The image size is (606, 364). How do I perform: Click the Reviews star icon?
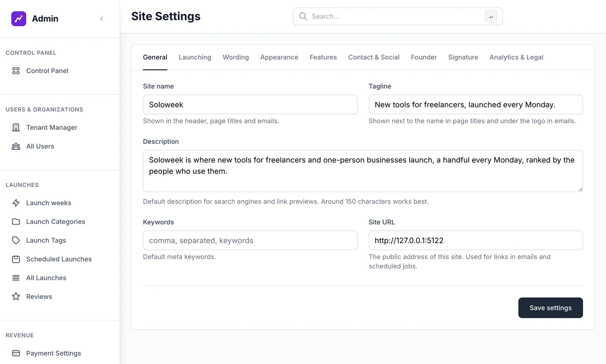pos(16,297)
